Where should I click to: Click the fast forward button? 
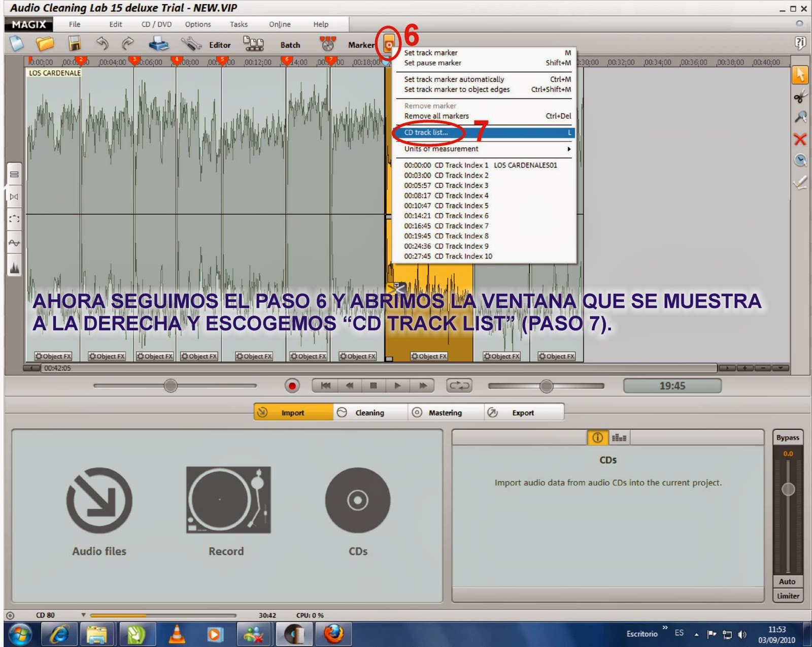coord(422,385)
